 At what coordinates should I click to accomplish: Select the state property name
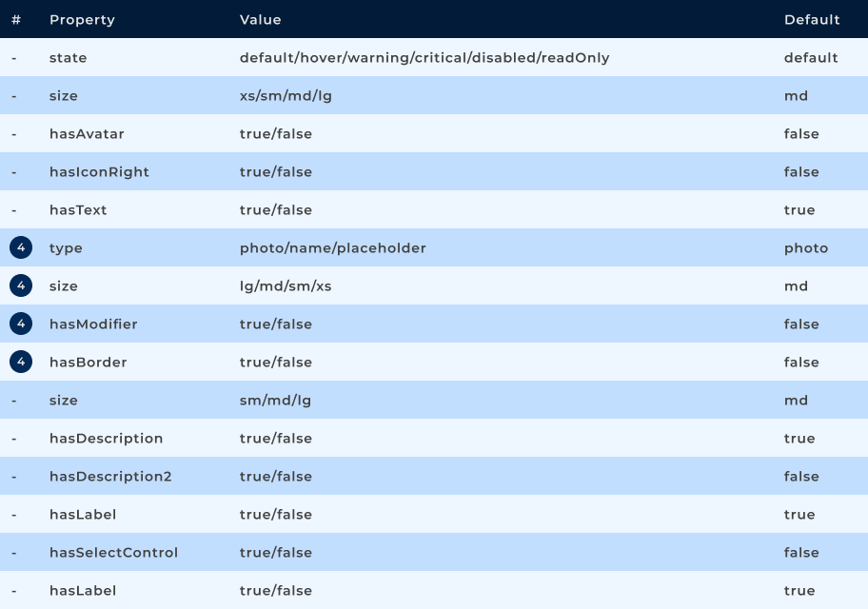[x=68, y=57]
